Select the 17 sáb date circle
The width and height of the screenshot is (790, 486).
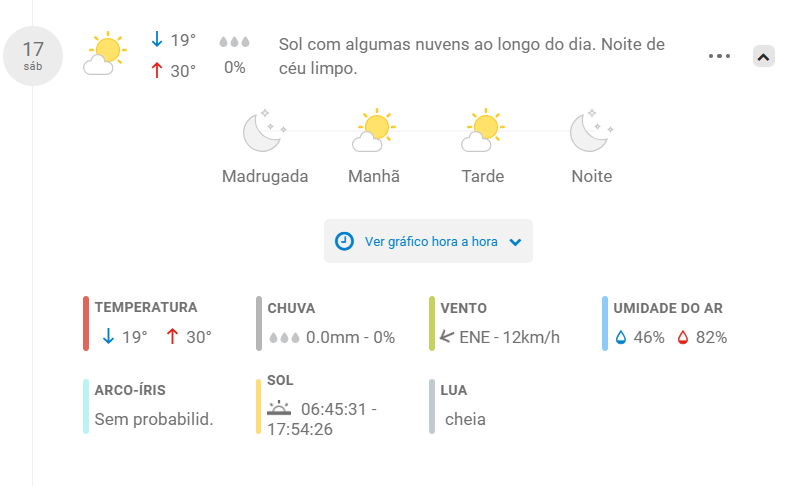click(33, 56)
